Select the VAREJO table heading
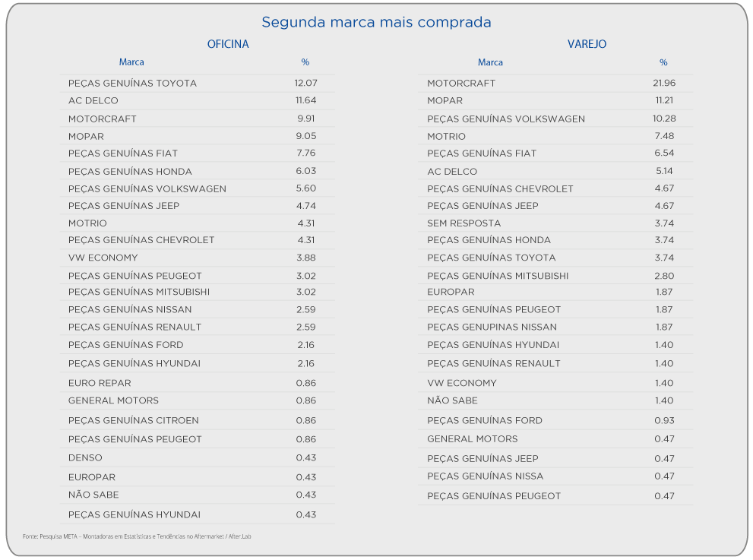This screenshot has width=753, height=560. pyautogui.click(x=587, y=44)
